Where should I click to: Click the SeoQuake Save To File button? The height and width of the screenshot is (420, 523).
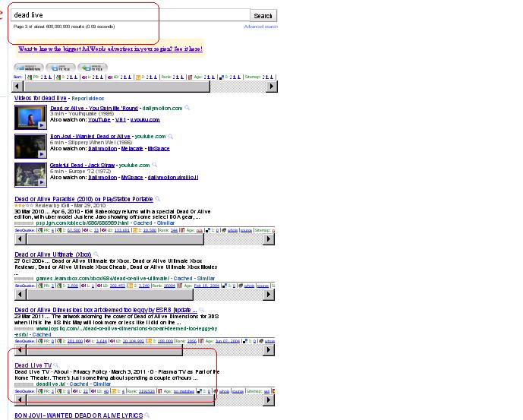[61, 68]
